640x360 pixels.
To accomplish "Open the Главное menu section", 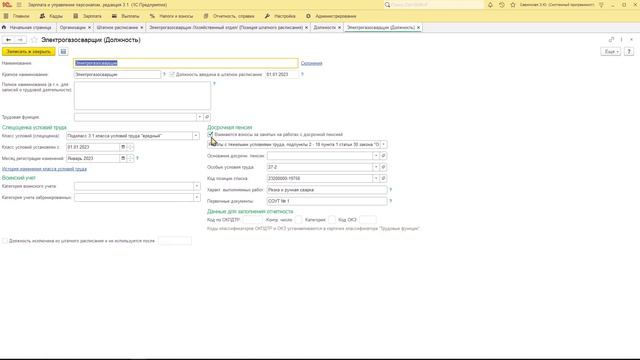I will tap(17, 16).
